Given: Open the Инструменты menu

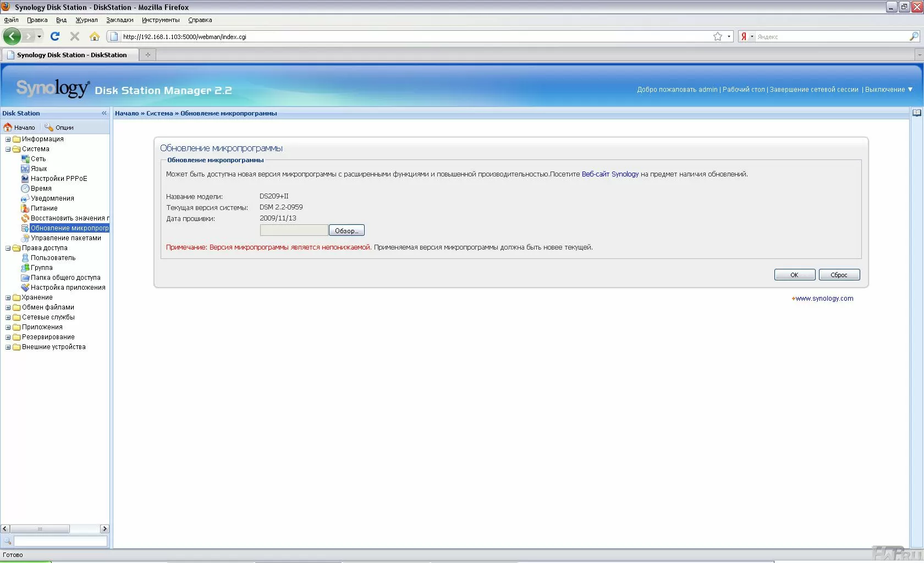Looking at the screenshot, I should pos(161,20).
